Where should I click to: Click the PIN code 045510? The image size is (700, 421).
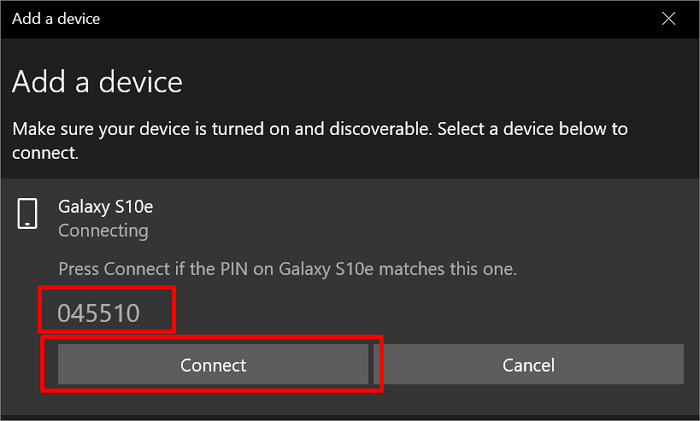click(x=98, y=314)
